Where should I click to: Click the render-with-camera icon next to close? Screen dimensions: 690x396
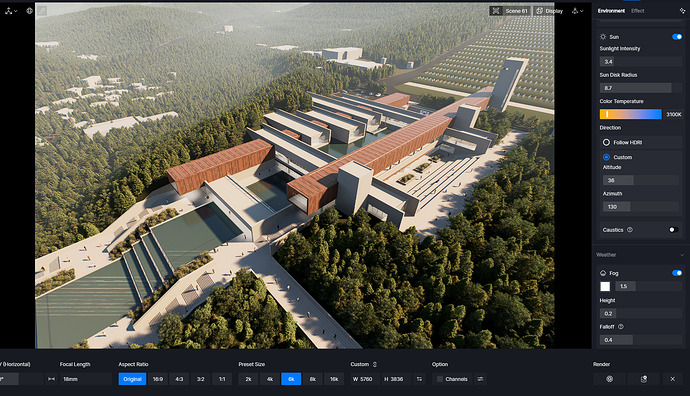[x=644, y=379]
